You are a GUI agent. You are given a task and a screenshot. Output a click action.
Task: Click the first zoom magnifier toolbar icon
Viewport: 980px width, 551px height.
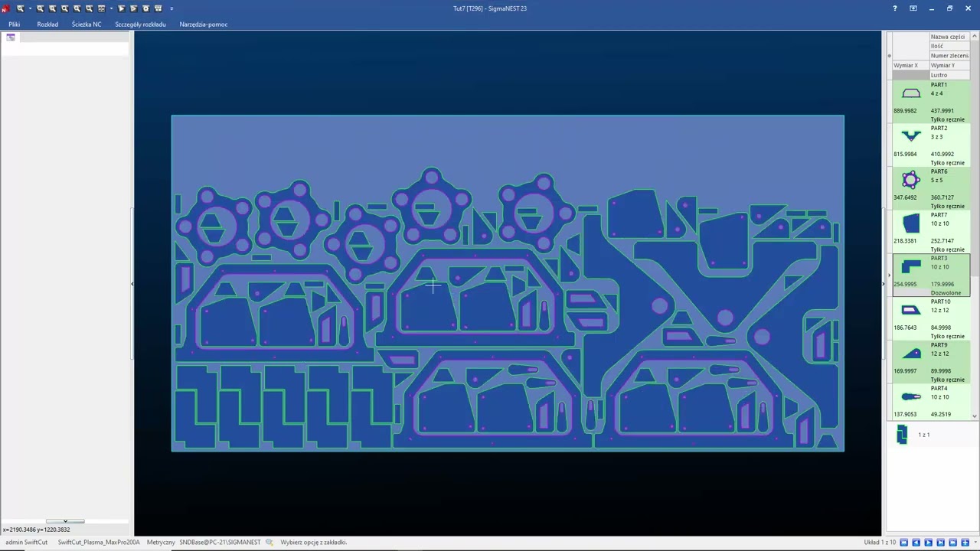point(21,8)
